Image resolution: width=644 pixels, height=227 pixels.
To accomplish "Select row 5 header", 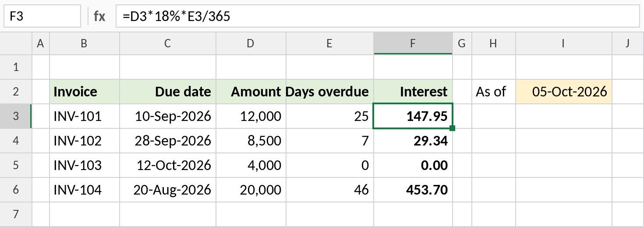I will tap(16, 165).
